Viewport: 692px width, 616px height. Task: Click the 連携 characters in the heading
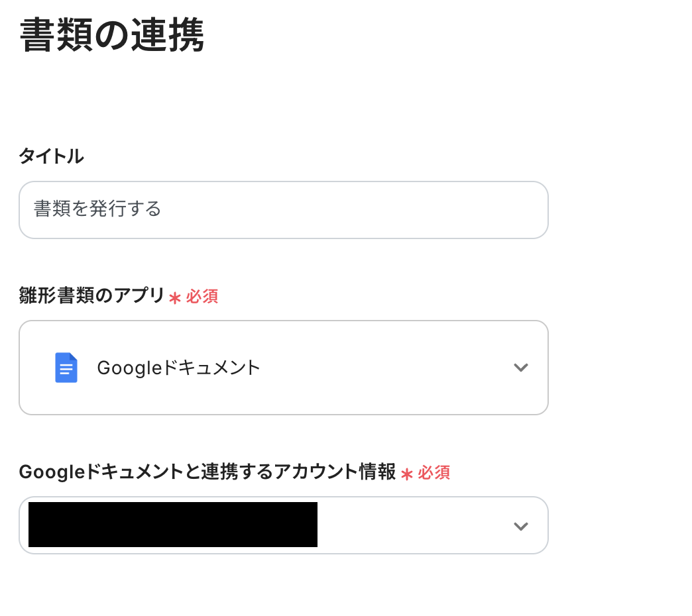click(x=174, y=36)
